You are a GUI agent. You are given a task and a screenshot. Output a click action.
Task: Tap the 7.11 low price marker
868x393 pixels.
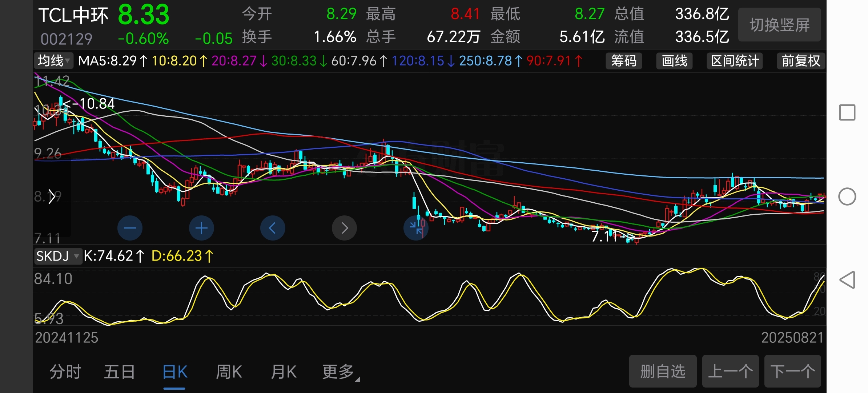[612, 237]
